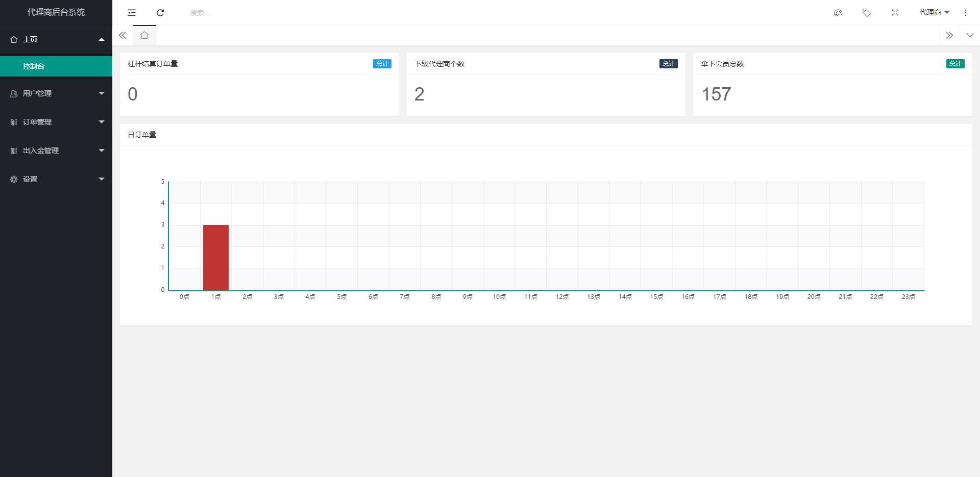
Task: Expand the 出入金管理 sidebar menu
Action: [x=56, y=150]
